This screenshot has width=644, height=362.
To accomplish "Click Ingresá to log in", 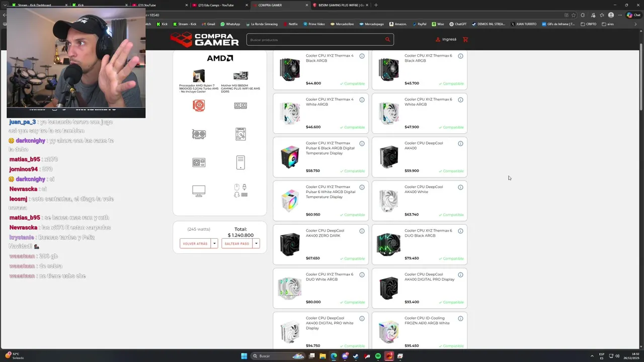I will pos(446,39).
